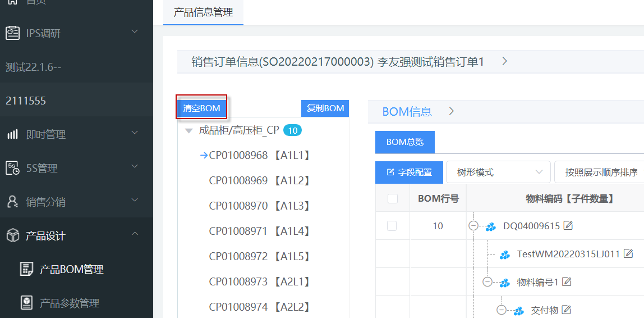The image size is (644, 318).
Task: Click edit icon next to 交付物
Action: tap(566, 310)
